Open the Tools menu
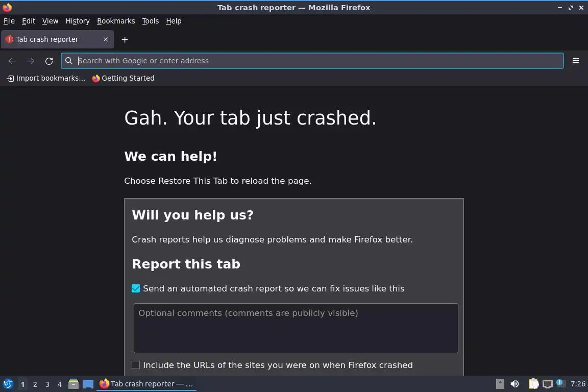The height and width of the screenshot is (392, 588). tap(151, 21)
